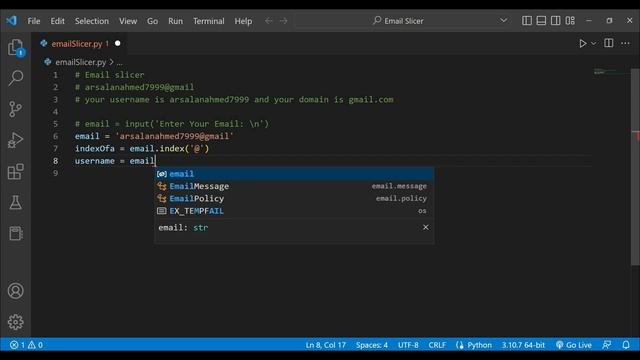This screenshot has height=360, width=640.
Task: Click Ln 8, Col 17 in status bar
Action: (326, 345)
